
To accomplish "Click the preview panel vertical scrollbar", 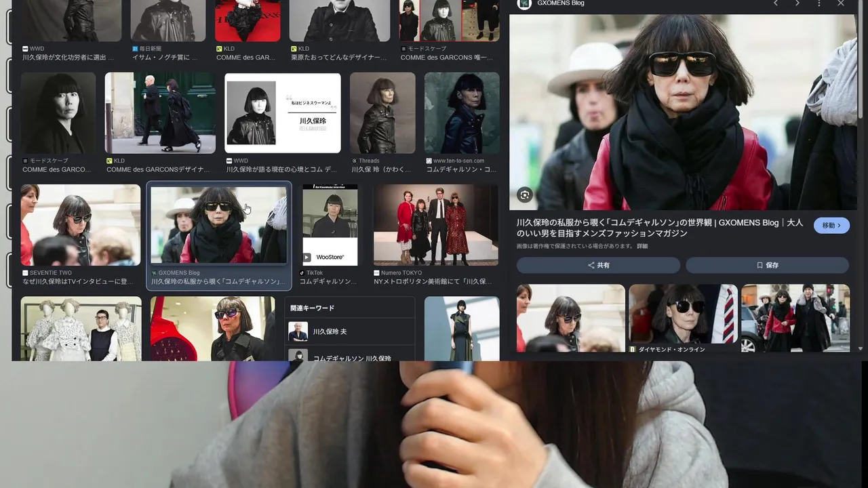I will (861, 61).
